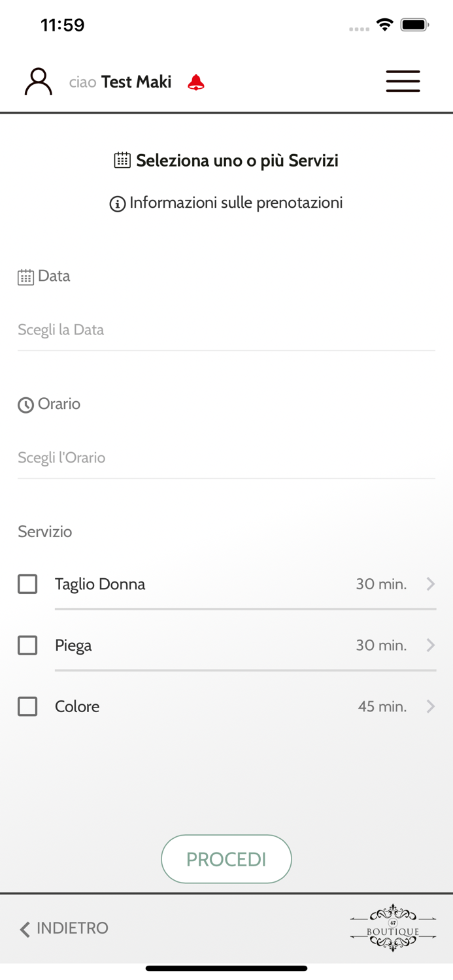Click the calendar icon beside Data

tap(25, 277)
